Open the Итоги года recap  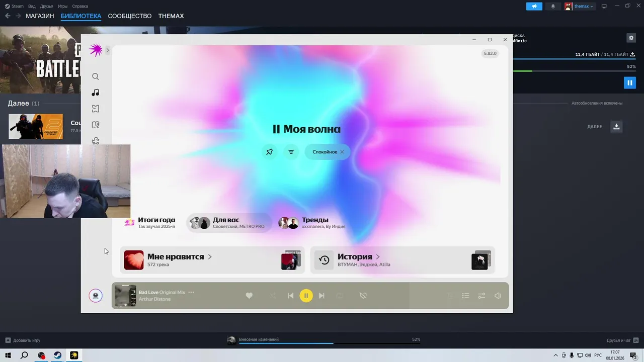[x=150, y=223]
